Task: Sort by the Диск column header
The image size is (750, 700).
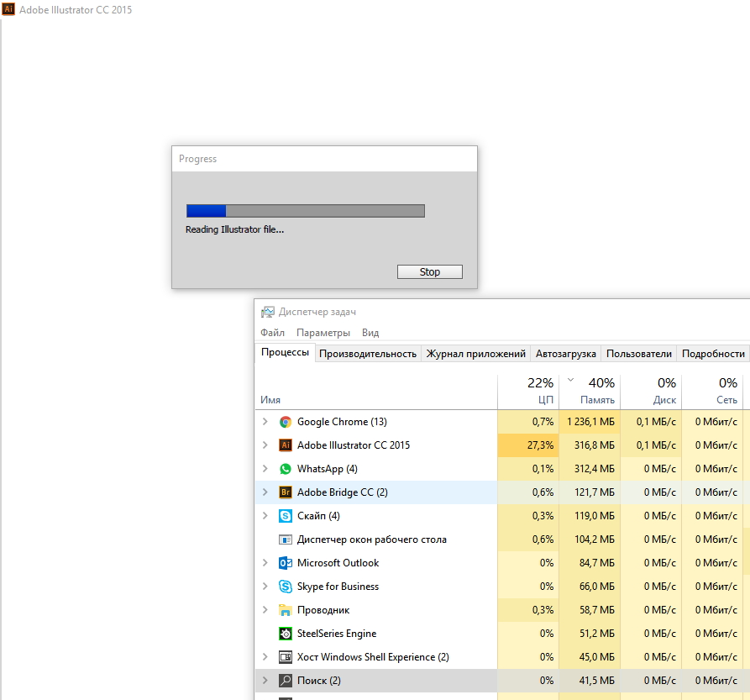Action: (651, 392)
